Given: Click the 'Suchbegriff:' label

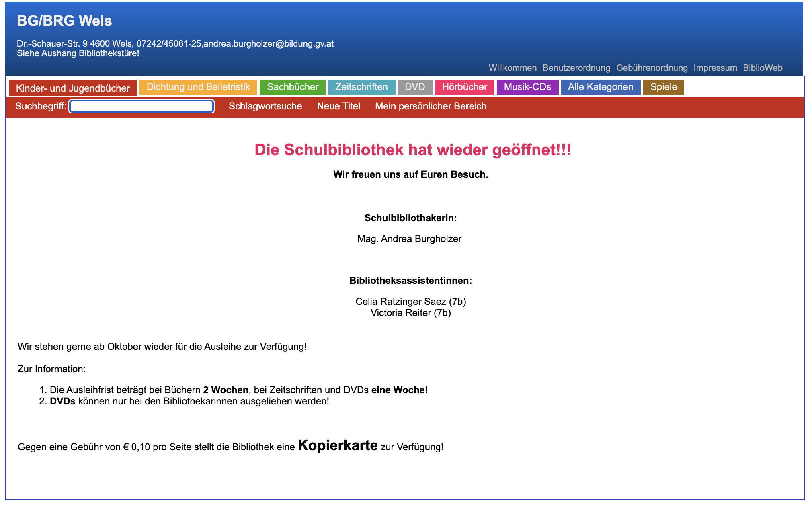Looking at the screenshot, I should coord(41,106).
